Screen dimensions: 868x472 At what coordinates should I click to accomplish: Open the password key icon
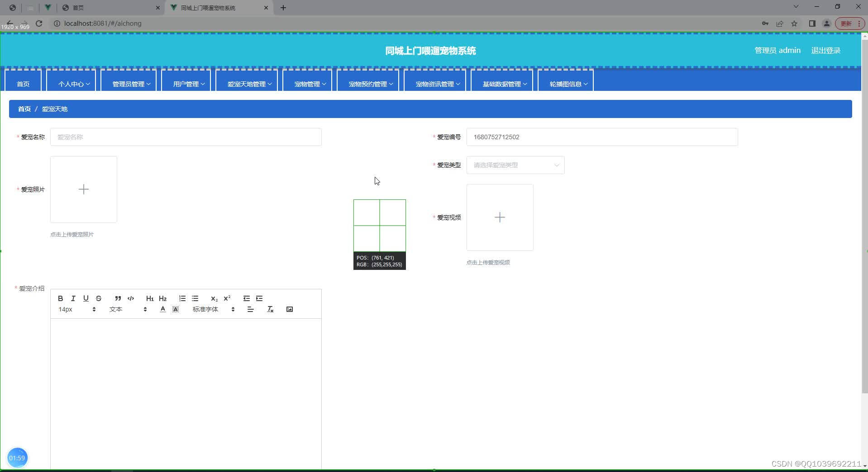[x=765, y=24]
